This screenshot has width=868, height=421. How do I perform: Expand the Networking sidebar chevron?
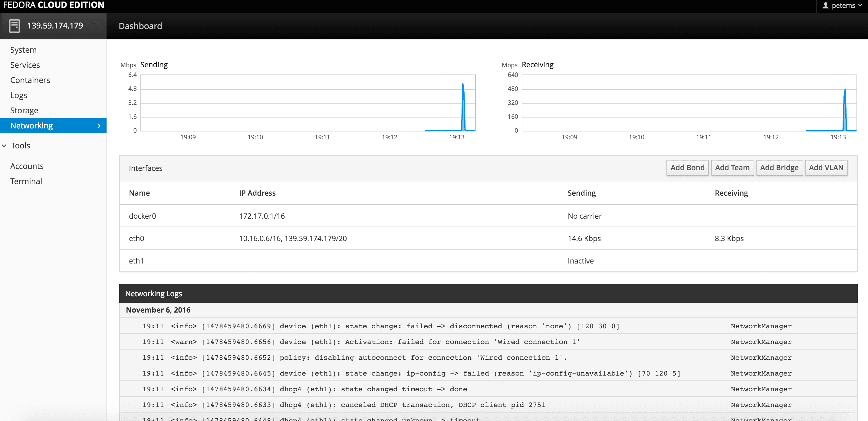pyautogui.click(x=99, y=125)
